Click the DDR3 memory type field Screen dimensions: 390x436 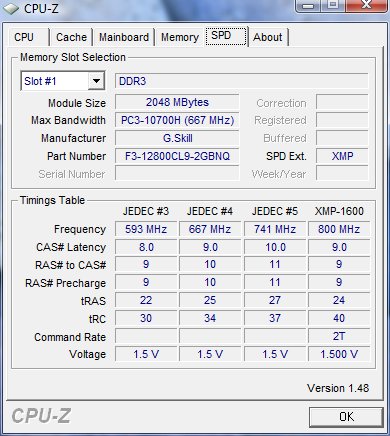pos(242,81)
